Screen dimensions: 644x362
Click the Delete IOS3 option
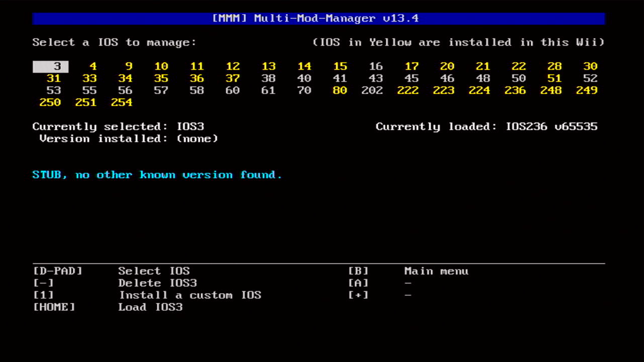tap(157, 283)
